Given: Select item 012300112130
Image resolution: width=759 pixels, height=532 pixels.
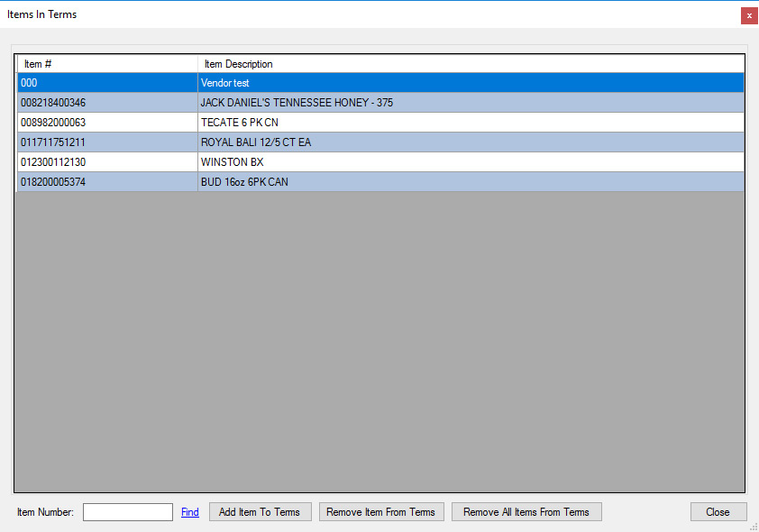Looking at the screenshot, I should (107, 162).
